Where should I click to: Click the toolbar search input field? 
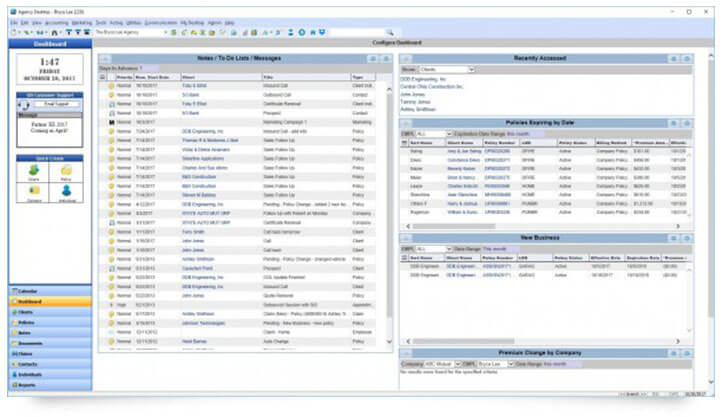coord(358,32)
